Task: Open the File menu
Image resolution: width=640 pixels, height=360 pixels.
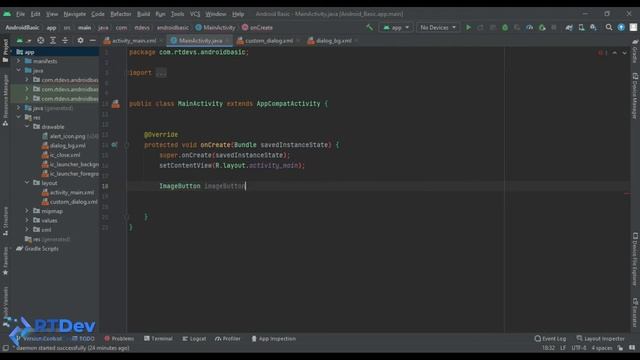Action: click(20, 14)
